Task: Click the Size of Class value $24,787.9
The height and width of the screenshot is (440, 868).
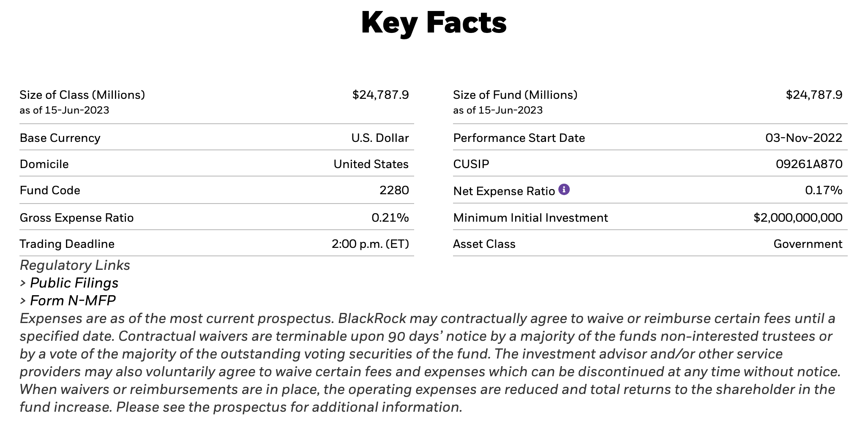Action: coord(380,95)
